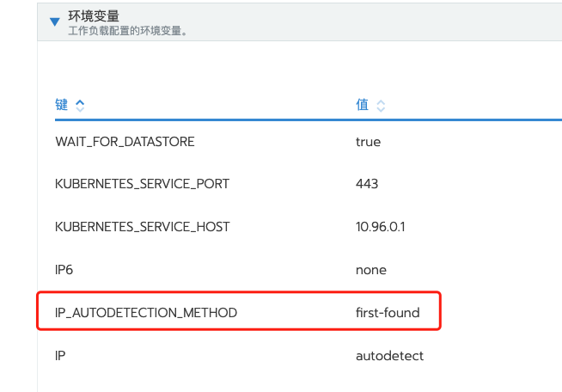Click the value none for IP6
The height and width of the screenshot is (392, 562).
click(370, 270)
